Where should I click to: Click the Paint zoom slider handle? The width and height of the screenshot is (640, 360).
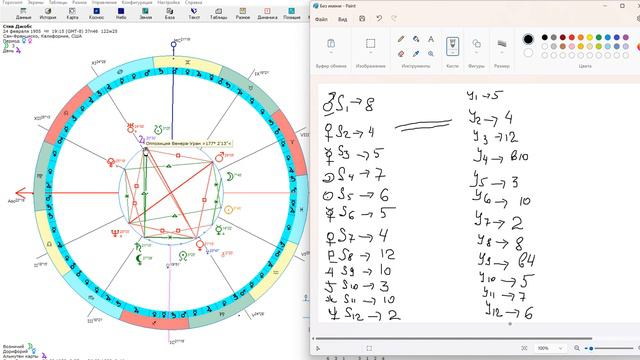coord(591,348)
